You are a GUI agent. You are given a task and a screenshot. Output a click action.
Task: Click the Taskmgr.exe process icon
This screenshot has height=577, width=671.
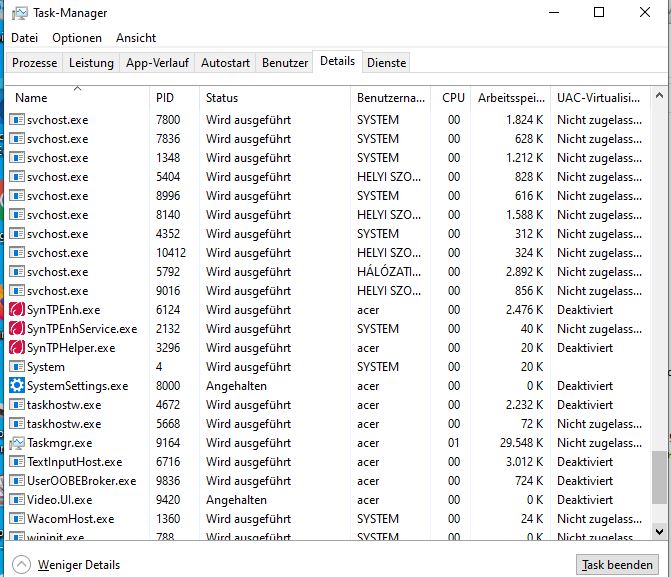[17, 443]
